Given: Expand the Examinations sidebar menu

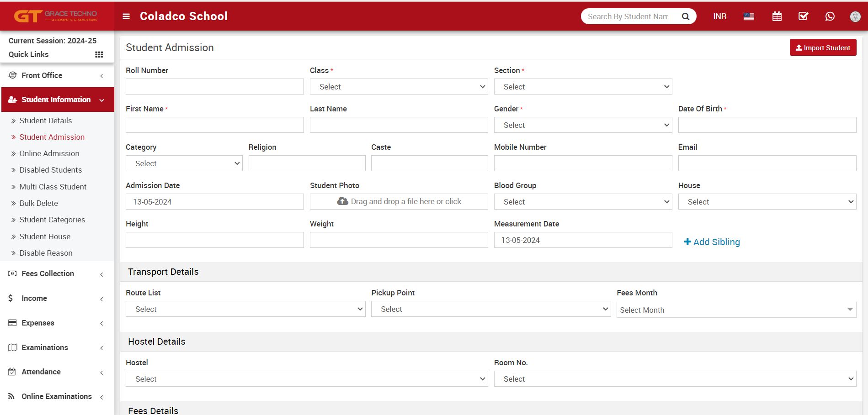Looking at the screenshot, I should 57,347.
